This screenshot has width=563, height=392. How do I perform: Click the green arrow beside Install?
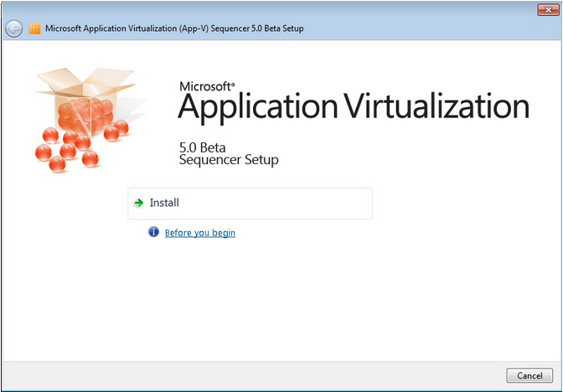(139, 203)
